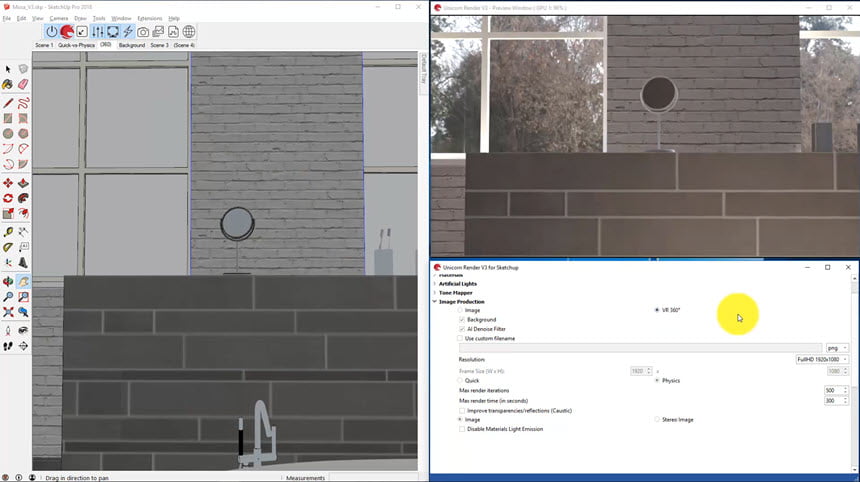Click the Max render iterations stepper arrows
This screenshot has height=482, width=860.
(846, 390)
